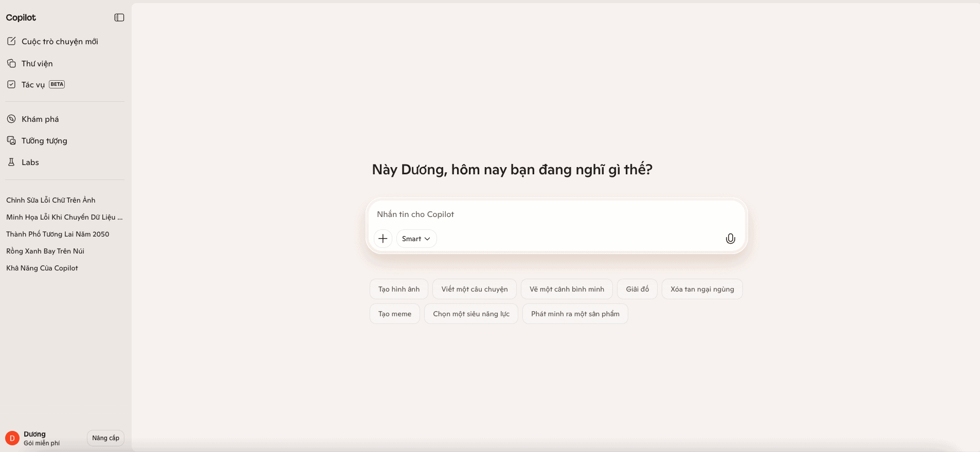Image resolution: width=980 pixels, height=452 pixels.
Task: Select the Tạo meme suggestion
Action: (x=395, y=314)
